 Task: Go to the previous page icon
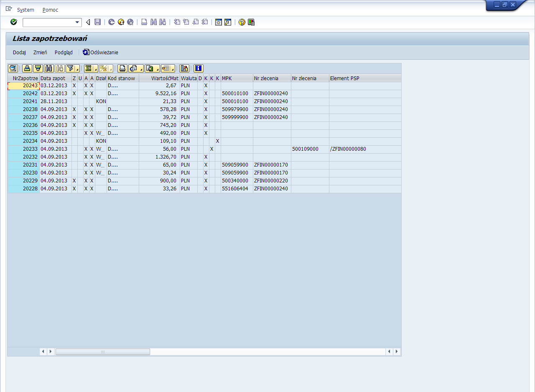point(186,22)
